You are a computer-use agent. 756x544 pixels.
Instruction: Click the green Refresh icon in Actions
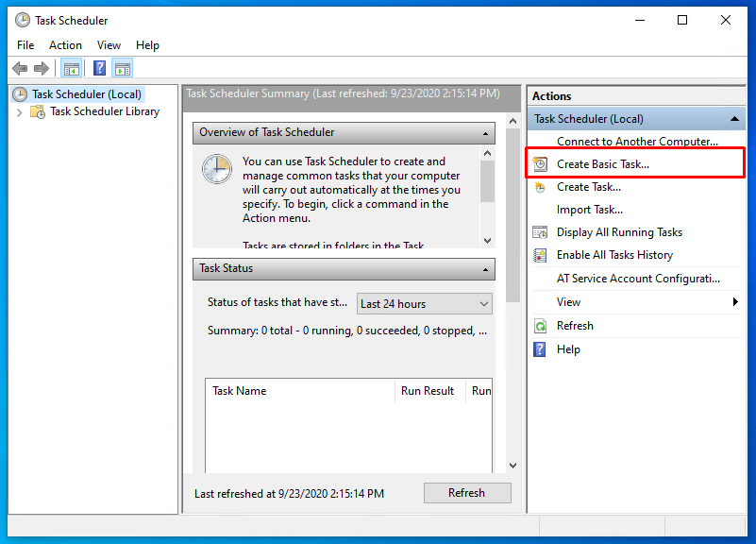(x=540, y=326)
